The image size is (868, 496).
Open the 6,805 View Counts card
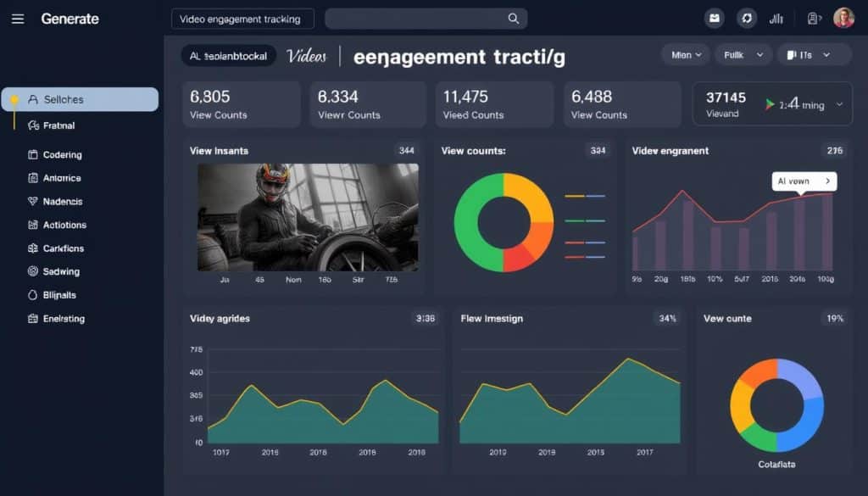pos(242,104)
